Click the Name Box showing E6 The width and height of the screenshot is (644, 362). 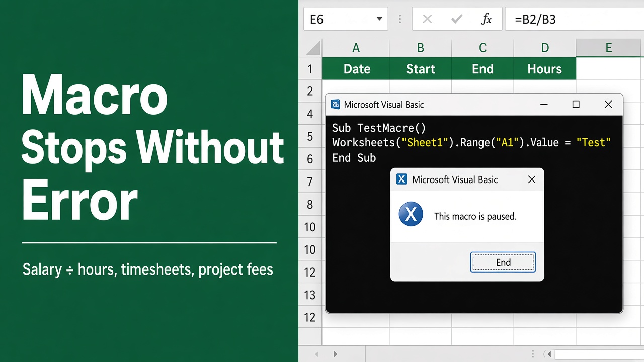tap(346, 19)
